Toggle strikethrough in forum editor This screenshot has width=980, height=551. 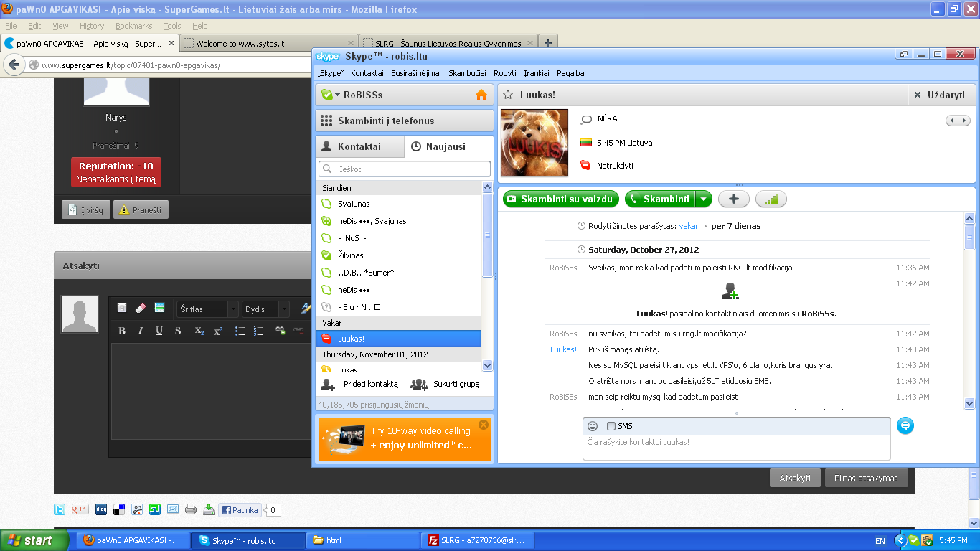point(178,331)
